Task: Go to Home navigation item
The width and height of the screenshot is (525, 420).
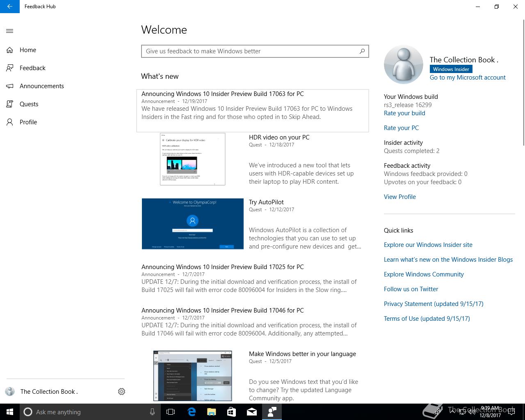Action: [66, 50]
